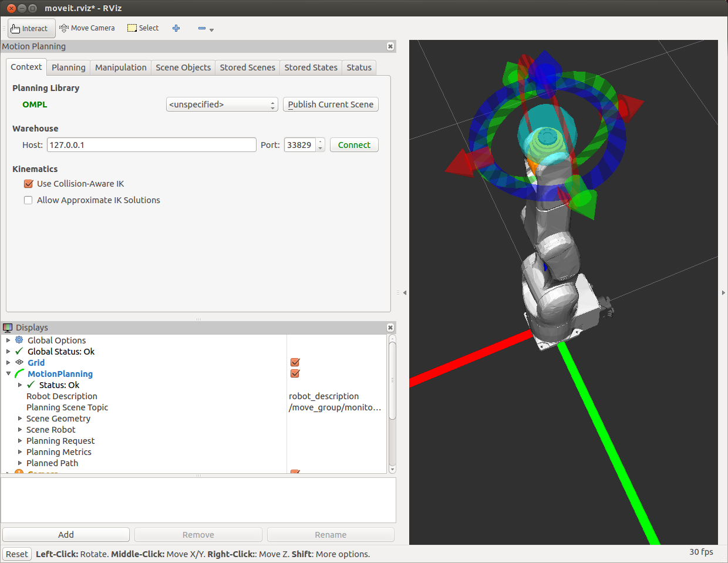
Task: Click the minus remove-tool icon
Action: [202, 28]
